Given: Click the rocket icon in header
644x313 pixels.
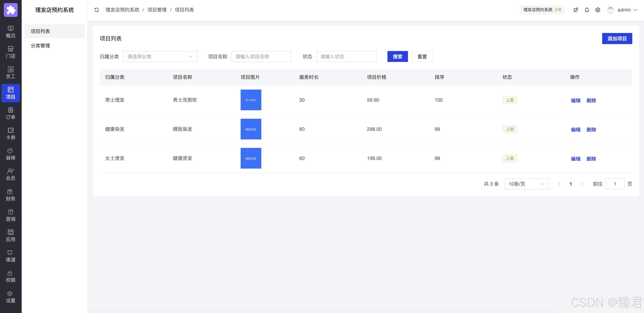Looking at the screenshot, I should click(x=576, y=10).
